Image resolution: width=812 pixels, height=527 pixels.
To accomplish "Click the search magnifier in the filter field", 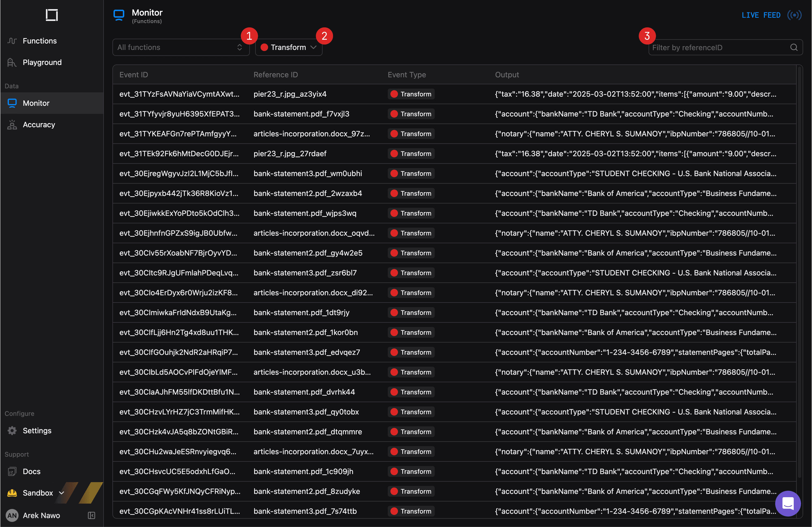I will point(794,48).
